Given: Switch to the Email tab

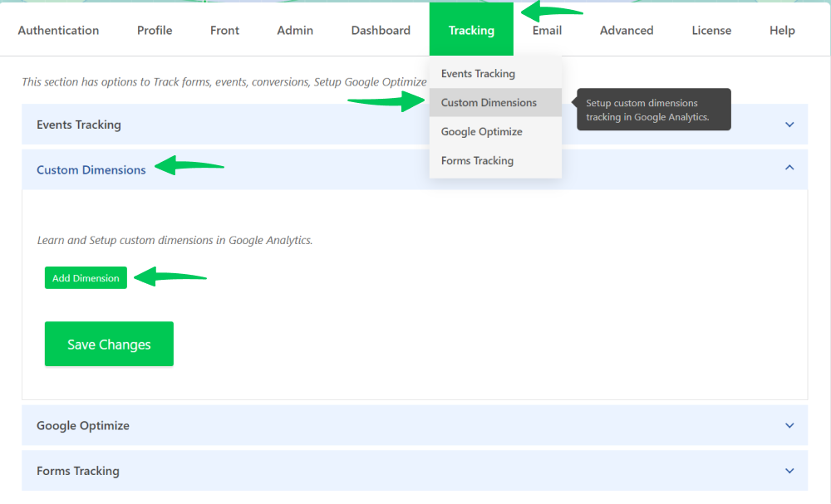Looking at the screenshot, I should [x=547, y=31].
